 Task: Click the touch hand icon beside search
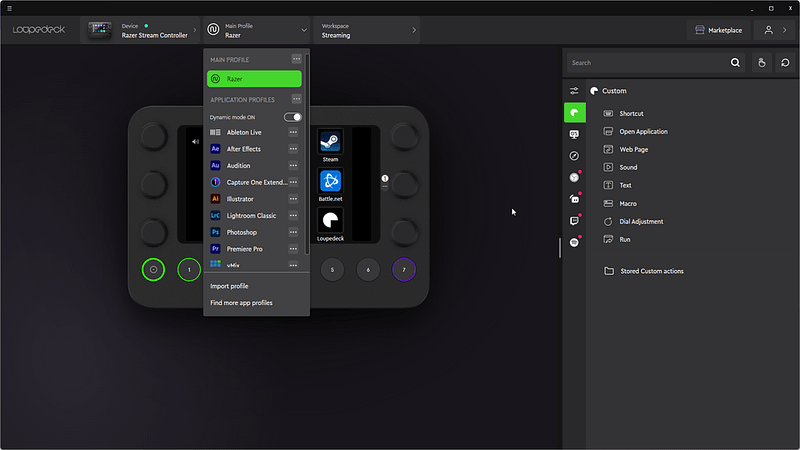(x=762, y=63)
